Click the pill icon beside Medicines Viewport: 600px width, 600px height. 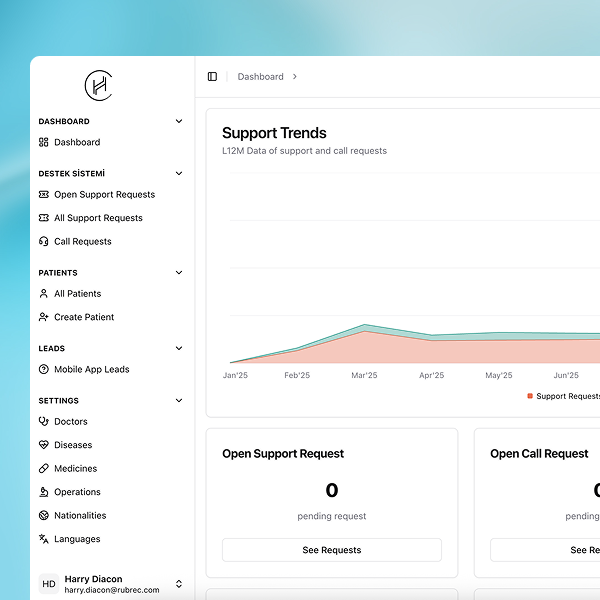point(44,469)
